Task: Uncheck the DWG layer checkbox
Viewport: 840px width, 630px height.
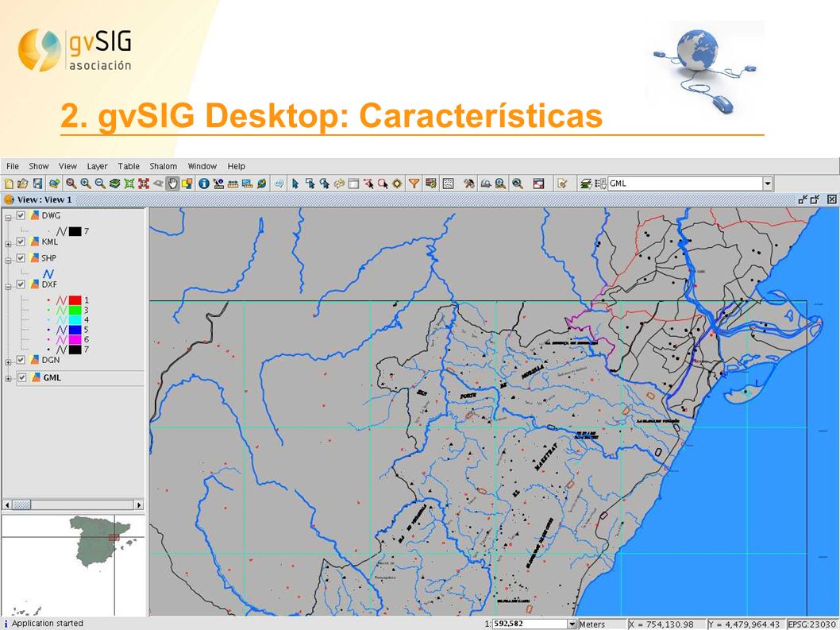Action: (x=21, y=215)
